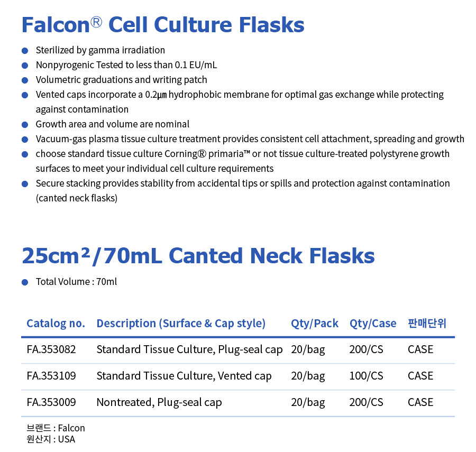Click the bullet before Growth area and volume
This screenshot has width=476, height=452.
(25, 125)
